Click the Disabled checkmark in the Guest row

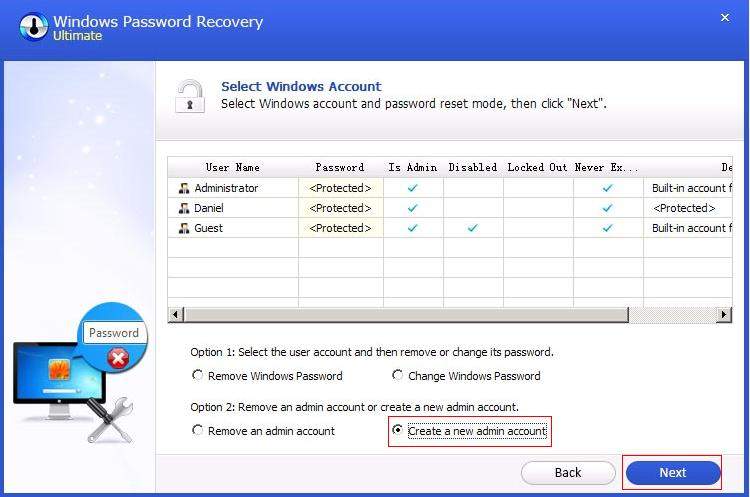click(473, 228)
